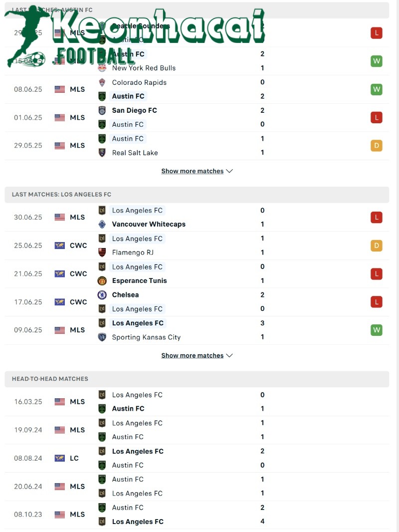Click the Esperance Tunis team logo
This screenshot has width=399, height=532.
[x=102, y=280]
